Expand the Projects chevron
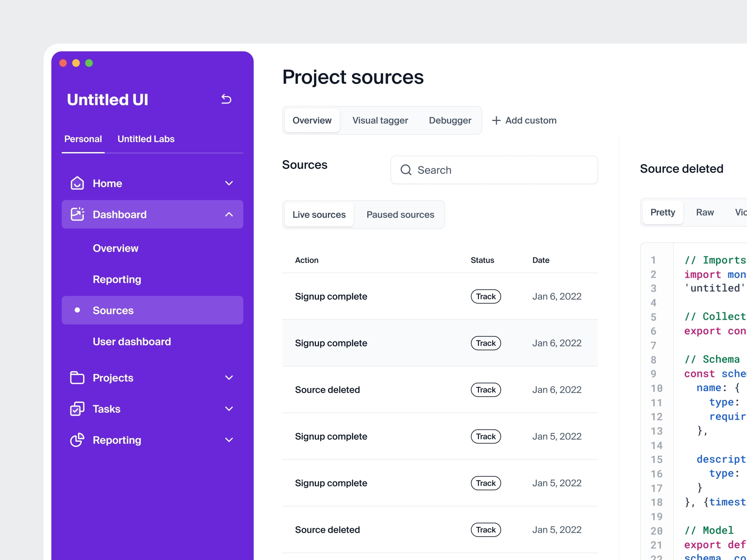747x560 pixels. (x=229, y=378)
